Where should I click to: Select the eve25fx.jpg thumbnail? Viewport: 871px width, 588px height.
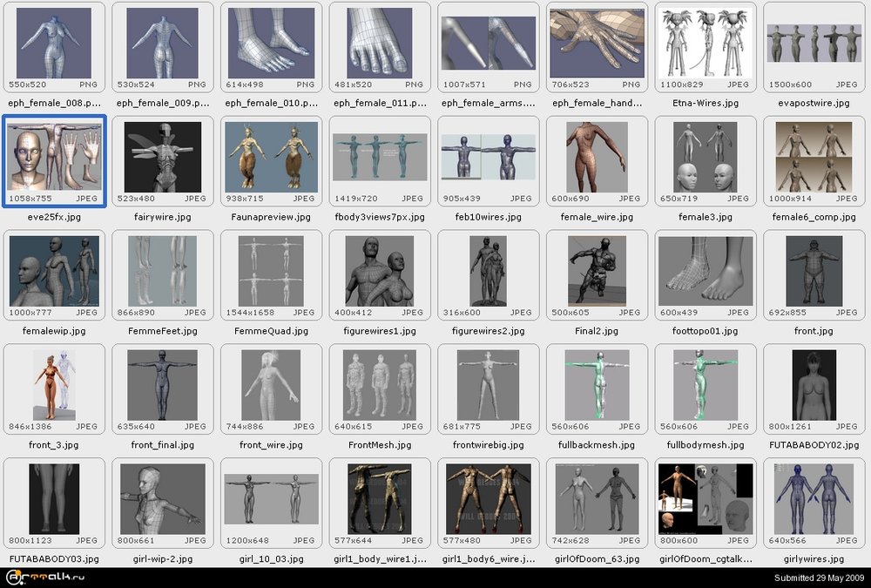point(54,157)
